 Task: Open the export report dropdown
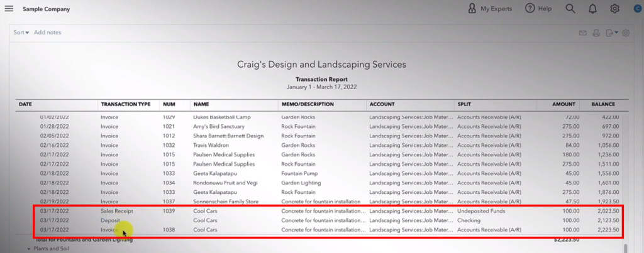coord(611,33)
